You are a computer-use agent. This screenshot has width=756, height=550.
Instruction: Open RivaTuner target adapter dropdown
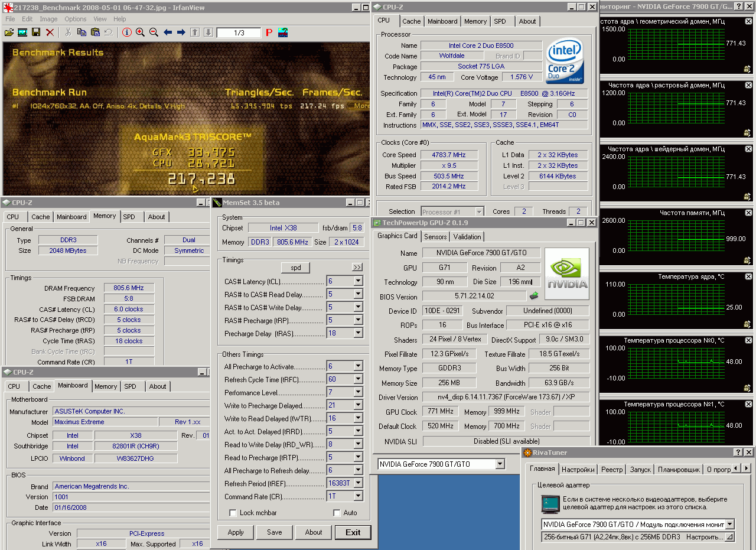coord(730,524)
